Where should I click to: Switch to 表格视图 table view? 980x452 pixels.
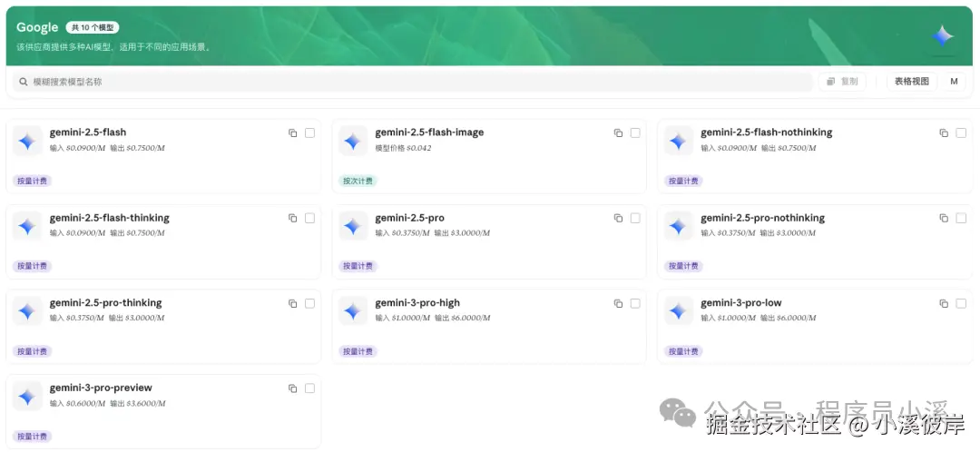pos(912,82)
